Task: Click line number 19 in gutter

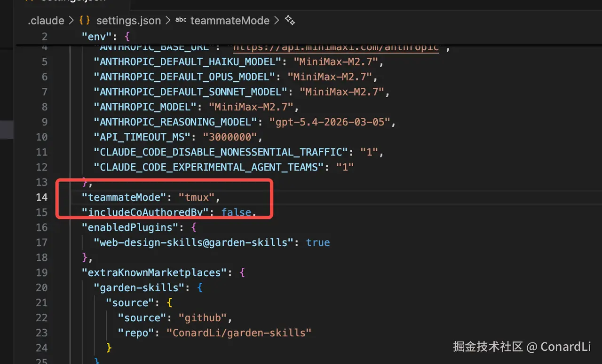Action: pyautogui.click(x=42, y=272)
